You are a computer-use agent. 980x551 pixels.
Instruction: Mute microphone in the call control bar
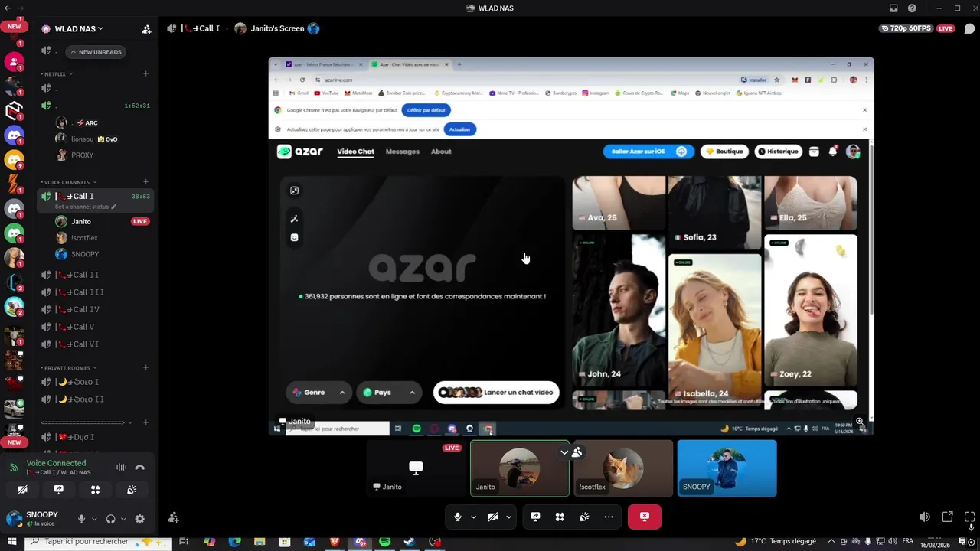(458, 517)
